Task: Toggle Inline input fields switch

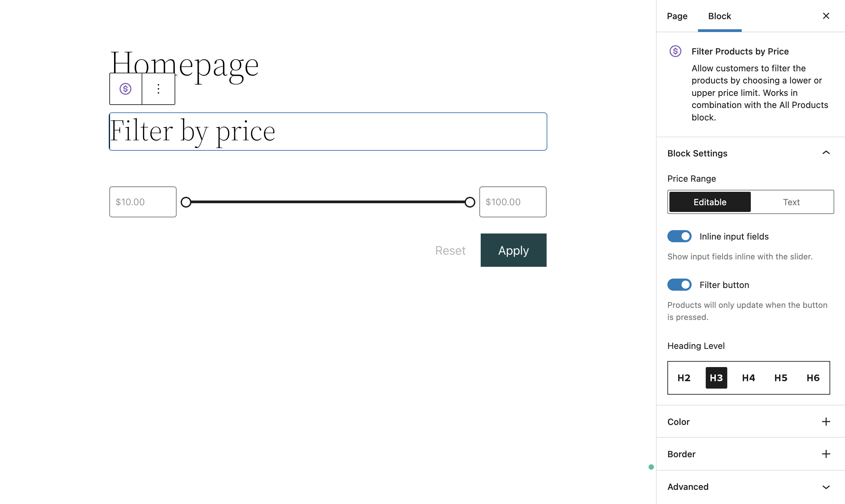Action: pyautogui.click(x=679, y=237)
